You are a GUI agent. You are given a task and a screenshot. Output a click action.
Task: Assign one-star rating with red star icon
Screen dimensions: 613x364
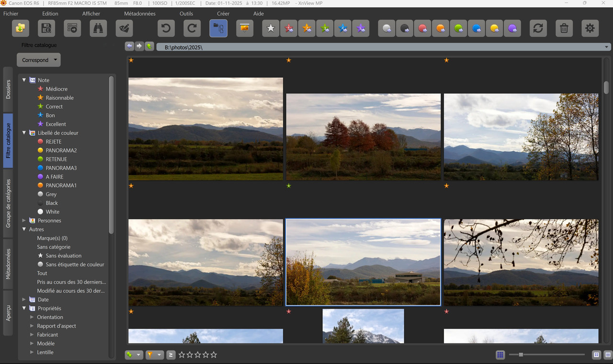[289, 28]
